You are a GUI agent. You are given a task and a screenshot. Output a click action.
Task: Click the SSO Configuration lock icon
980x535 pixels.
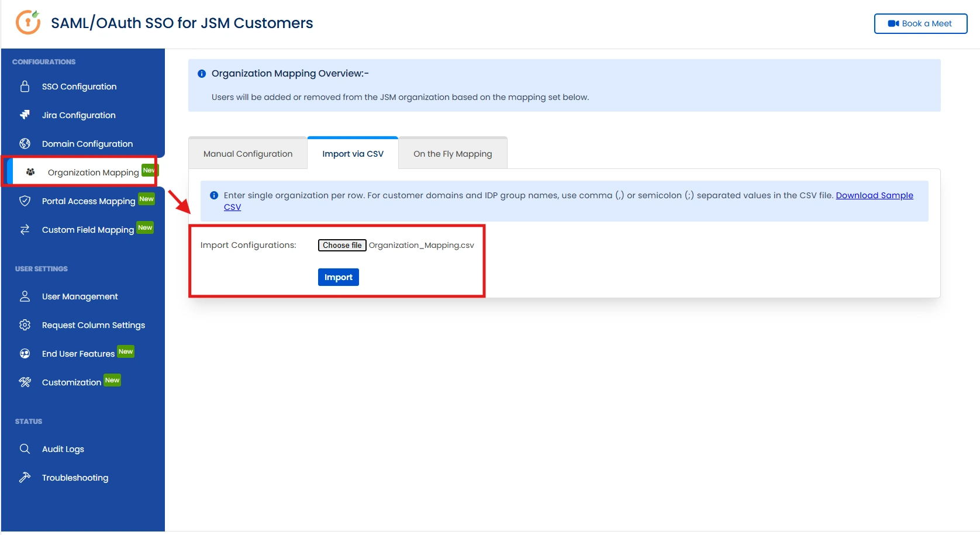point(25,87)
